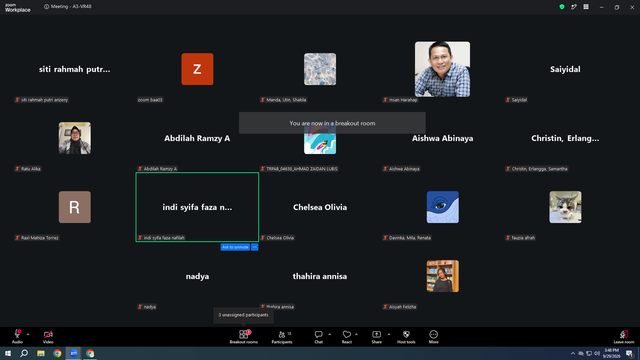Click Leave room button
The image size is (640, 360).
click(x=624, y=336)
